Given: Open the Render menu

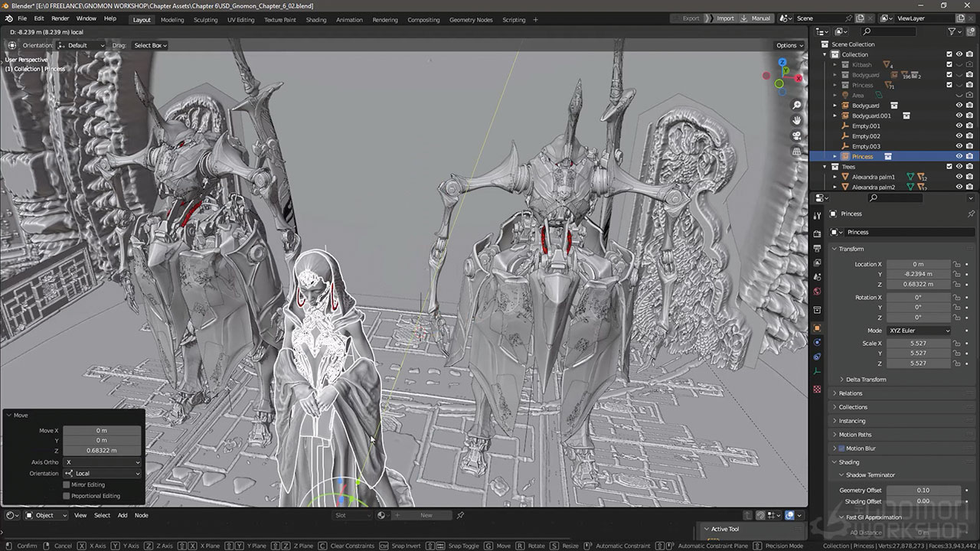Looking at the screenshot, I should [60, 18].
